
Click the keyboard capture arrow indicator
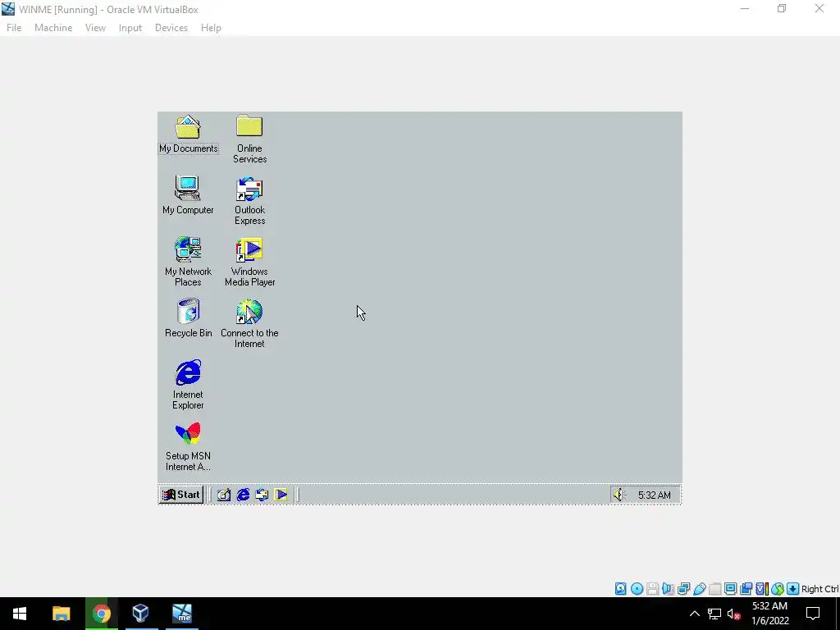coord(793,589)
